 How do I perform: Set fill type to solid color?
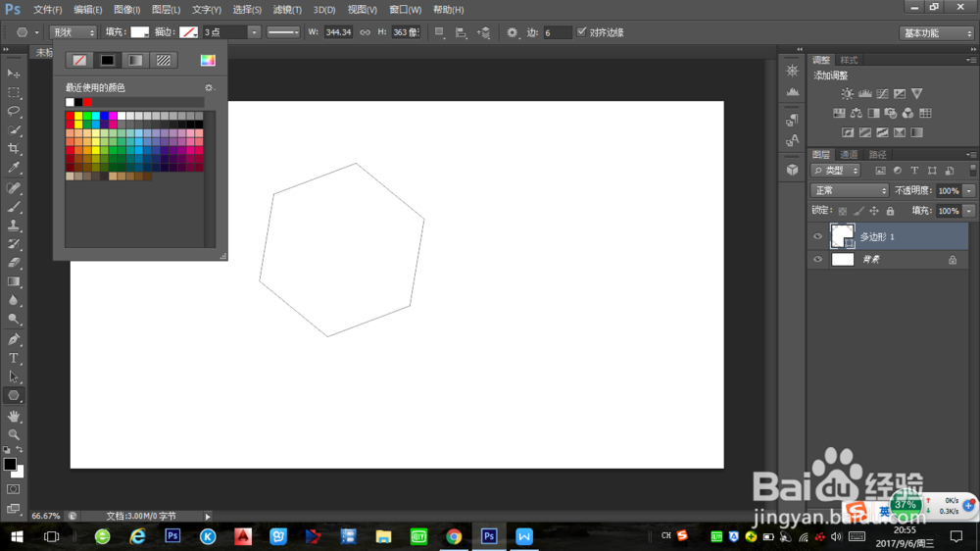(108, 60)
